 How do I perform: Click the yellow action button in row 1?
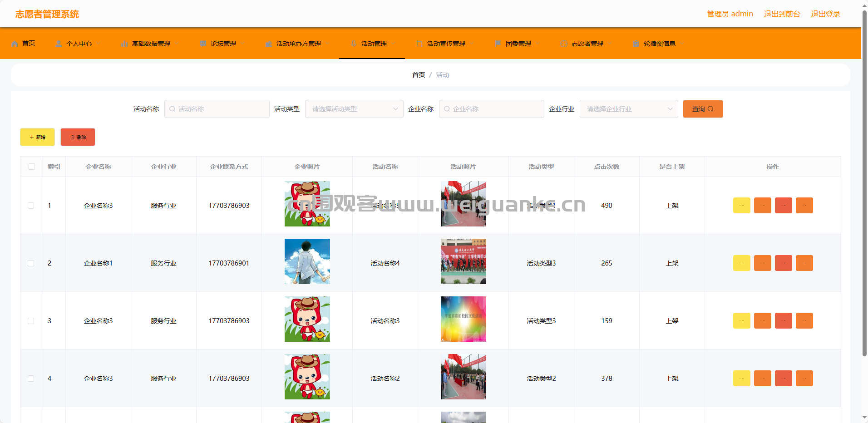742,206
